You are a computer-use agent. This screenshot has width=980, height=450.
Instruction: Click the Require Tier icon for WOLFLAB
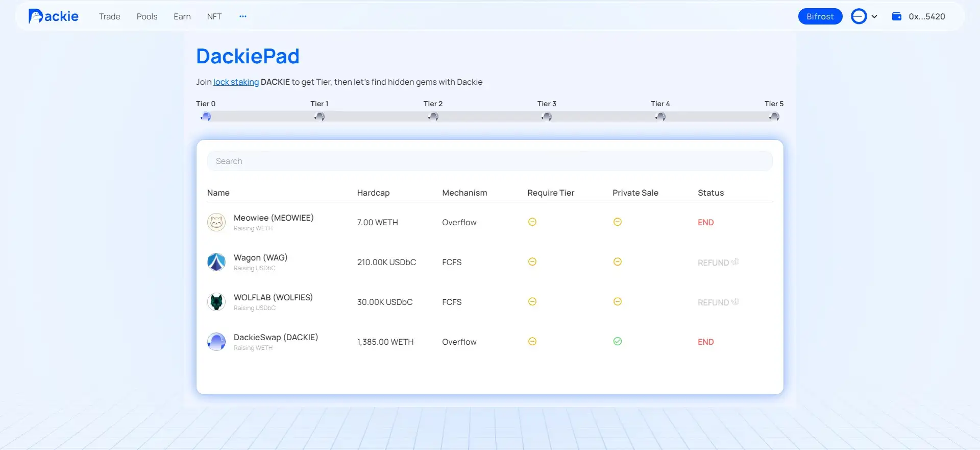tap(532, 301)
